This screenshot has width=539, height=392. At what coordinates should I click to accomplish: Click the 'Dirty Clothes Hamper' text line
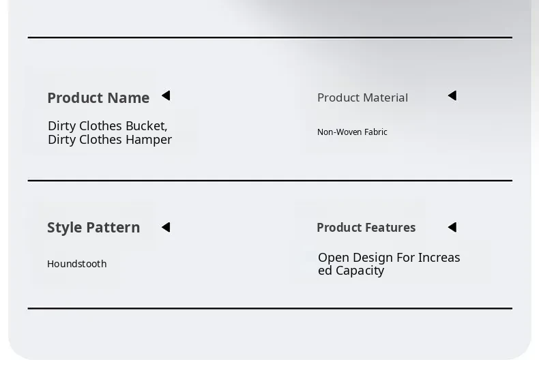pyautogui.click(x=110, y=140)
